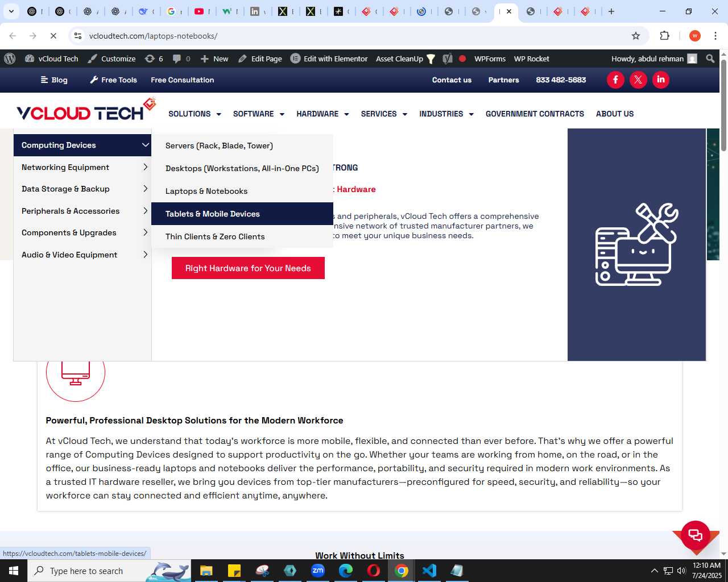Screen dimensions: 728x582
Task: Switch to the YouTube tab
Action: click(202, 11)
